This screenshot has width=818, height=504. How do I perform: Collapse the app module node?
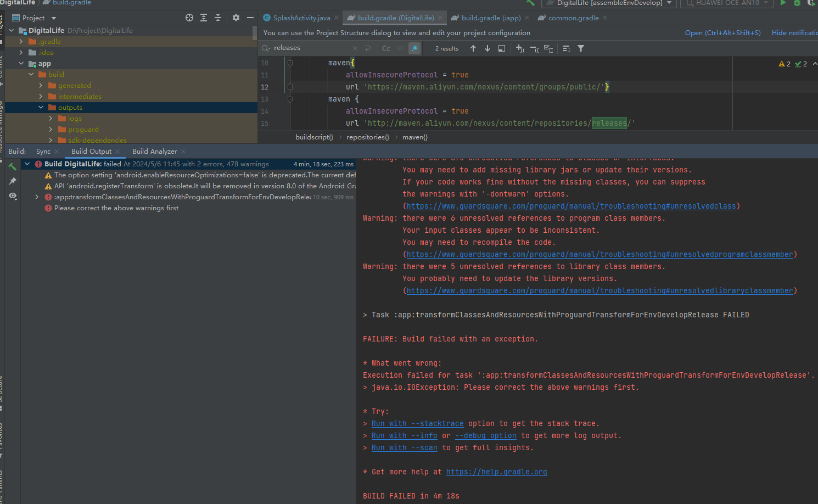[x=21, y=63]
